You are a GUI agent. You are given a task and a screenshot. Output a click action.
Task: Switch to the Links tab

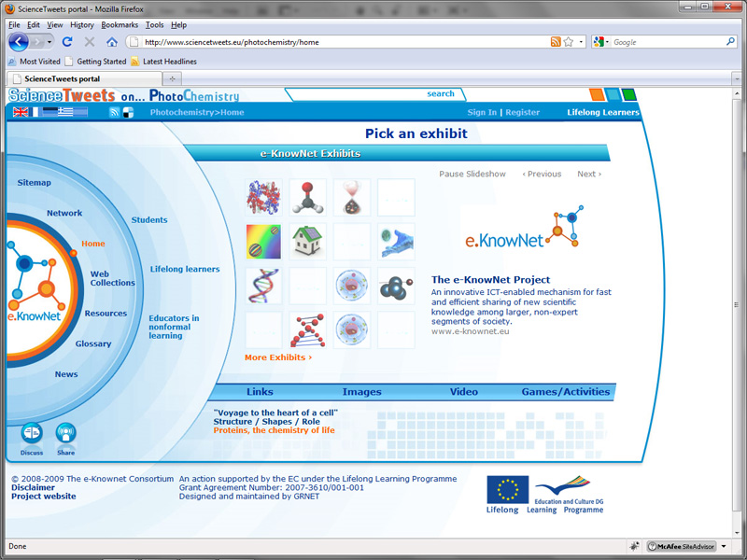pos(260,392)
